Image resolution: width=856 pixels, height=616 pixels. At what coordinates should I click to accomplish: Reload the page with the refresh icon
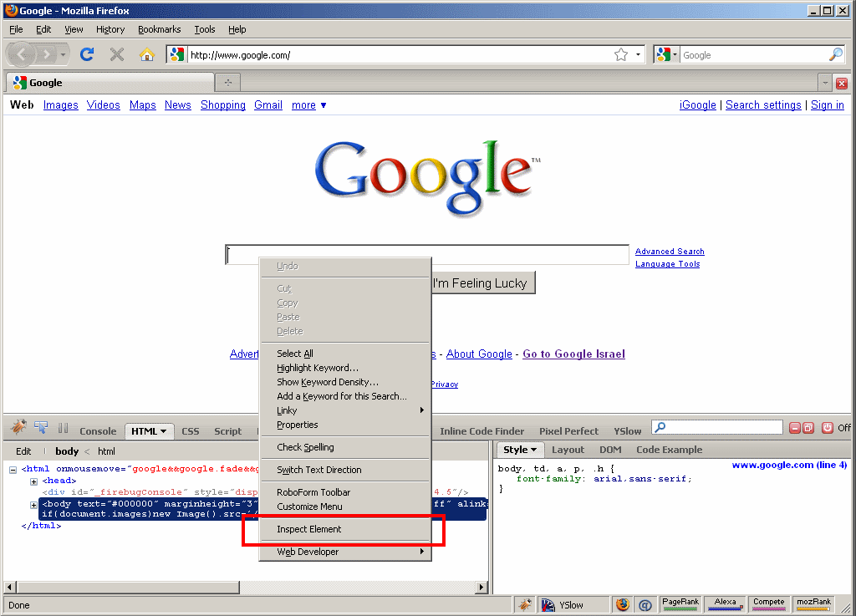point(86,55)
